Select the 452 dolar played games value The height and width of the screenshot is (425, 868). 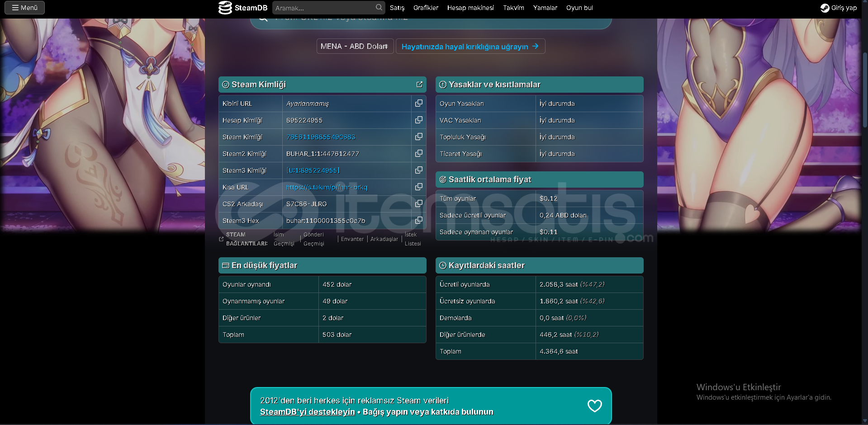click(337, 284)
